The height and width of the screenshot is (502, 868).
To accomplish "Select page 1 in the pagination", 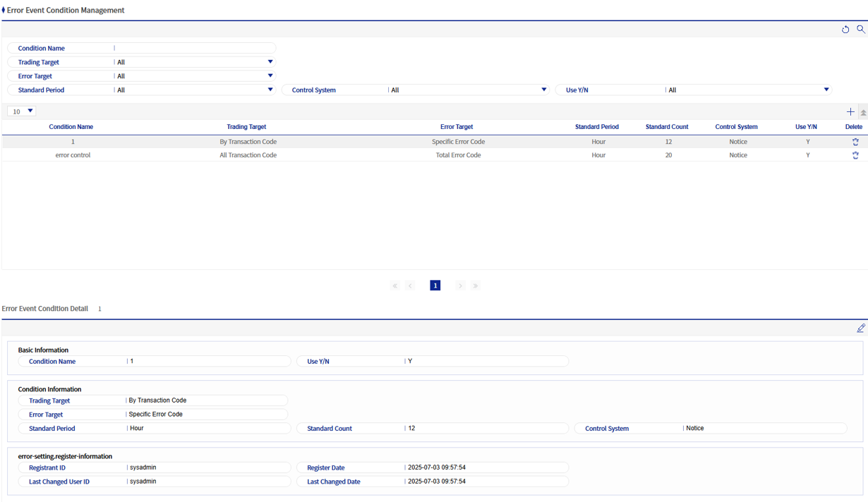I will (x=435, y=286).
